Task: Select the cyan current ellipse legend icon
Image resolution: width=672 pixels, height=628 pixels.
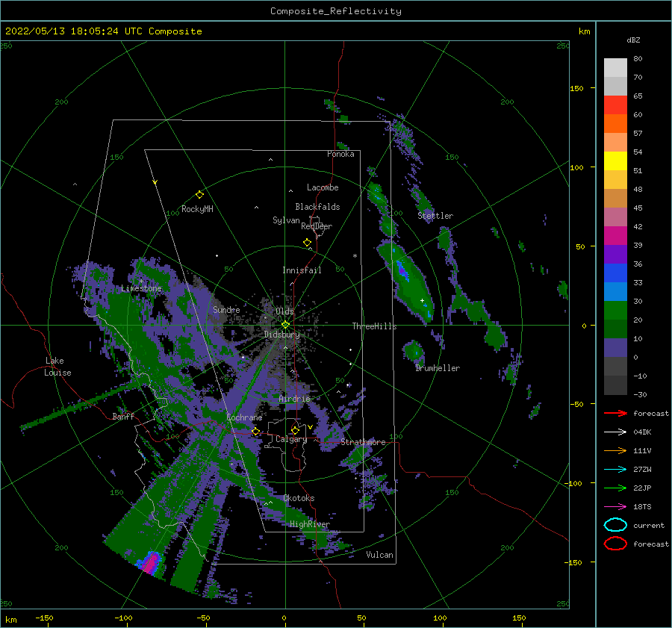Action: (615, 525)
